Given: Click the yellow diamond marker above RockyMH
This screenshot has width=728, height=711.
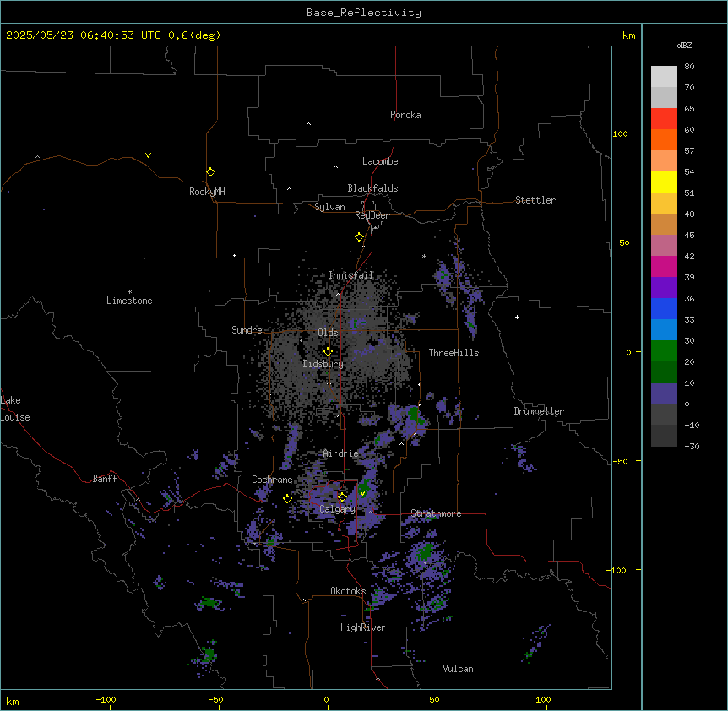Looking at the screenshot, I should pyautogui.click(x=211, y=172).
